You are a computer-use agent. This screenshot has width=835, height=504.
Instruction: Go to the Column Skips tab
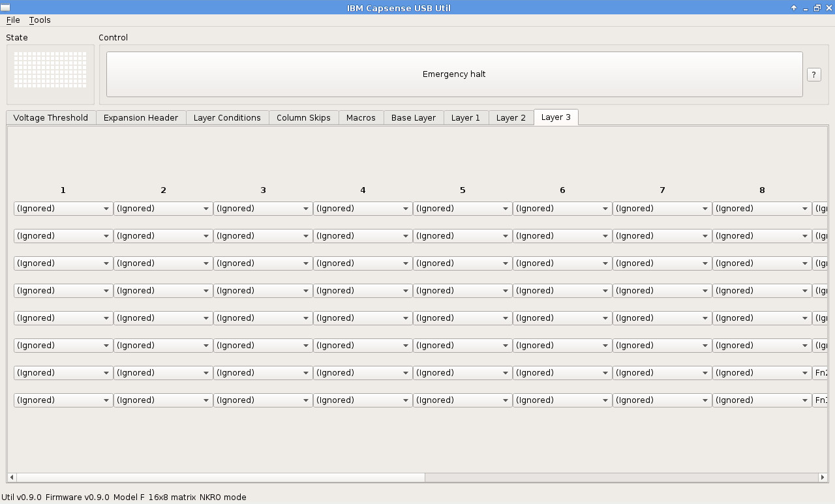pos(303,118)
